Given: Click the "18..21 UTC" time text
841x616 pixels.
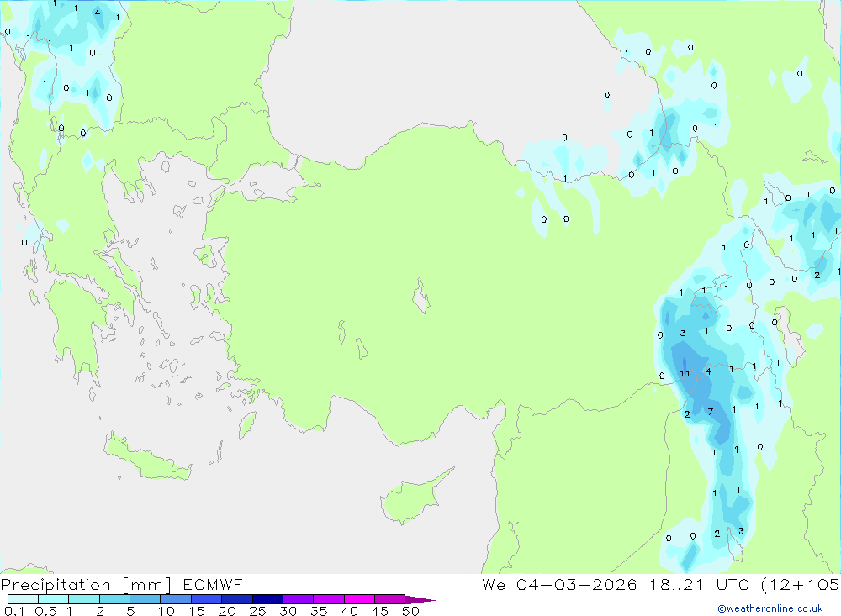Looking at the screenshot, I should click(x=700, y=584).
